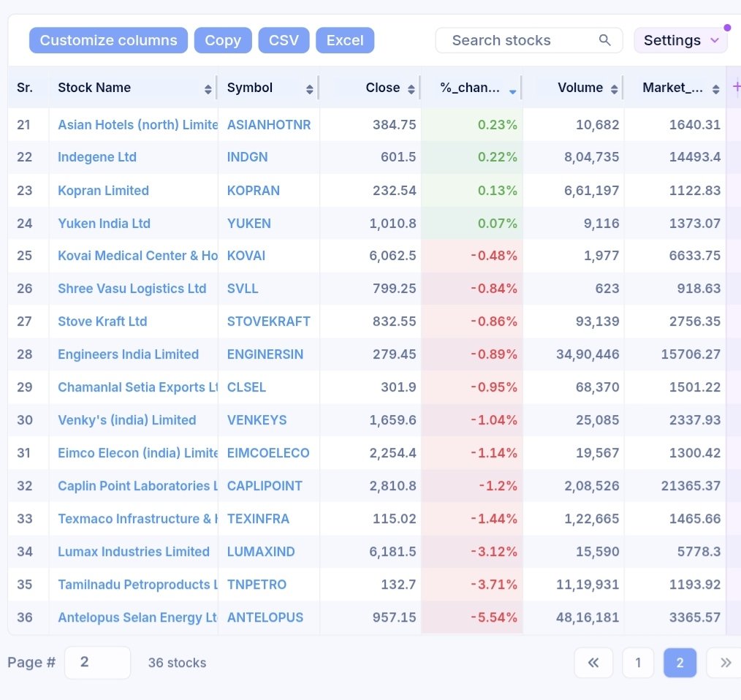Open Stove Kraft Ltd link
The width and height of the screenshot is (741, 700).
(102, 322)
